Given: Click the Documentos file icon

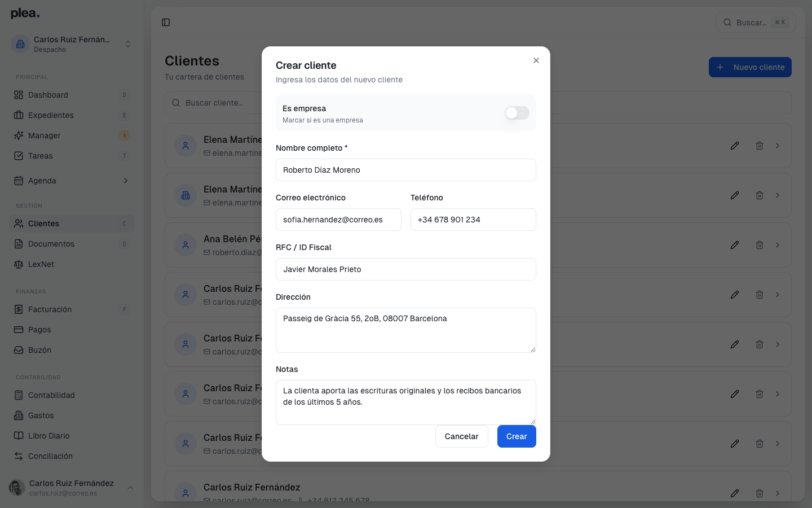Looking at the screenshot, I should 19,244.
